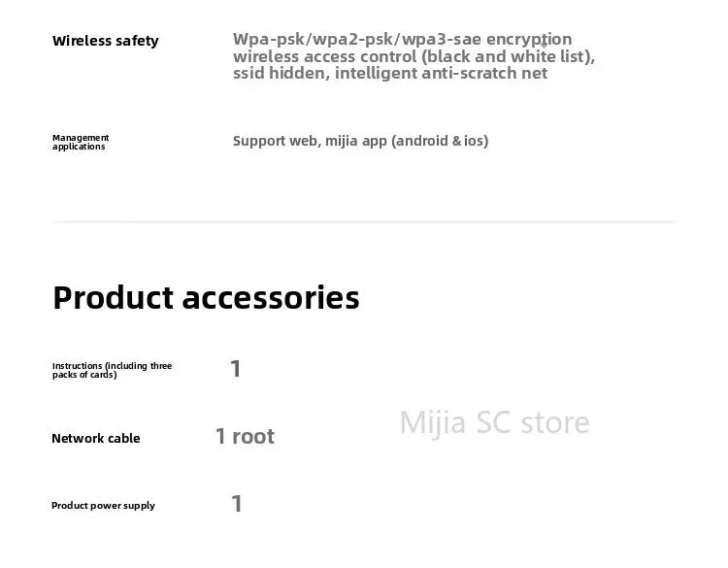728x568 pixels.
Task: Click the "Mijia SC store" watermark
Action: click(494, 423)
